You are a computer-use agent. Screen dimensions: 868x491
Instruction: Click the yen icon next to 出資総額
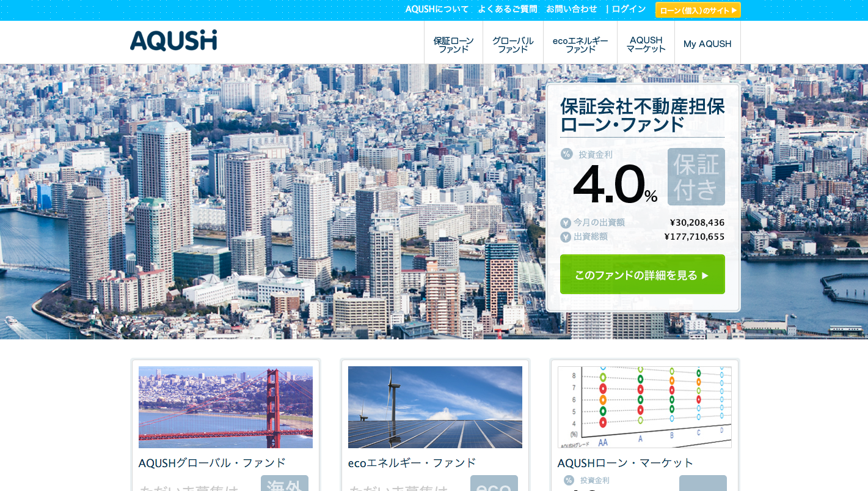coord(566,237)
